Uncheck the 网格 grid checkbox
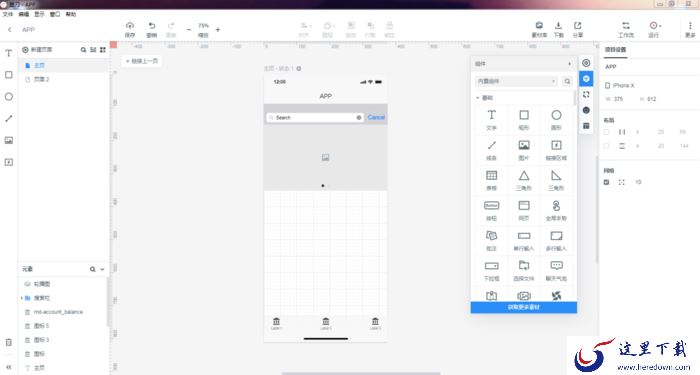 pyautogui.click(x=606, y=182)
